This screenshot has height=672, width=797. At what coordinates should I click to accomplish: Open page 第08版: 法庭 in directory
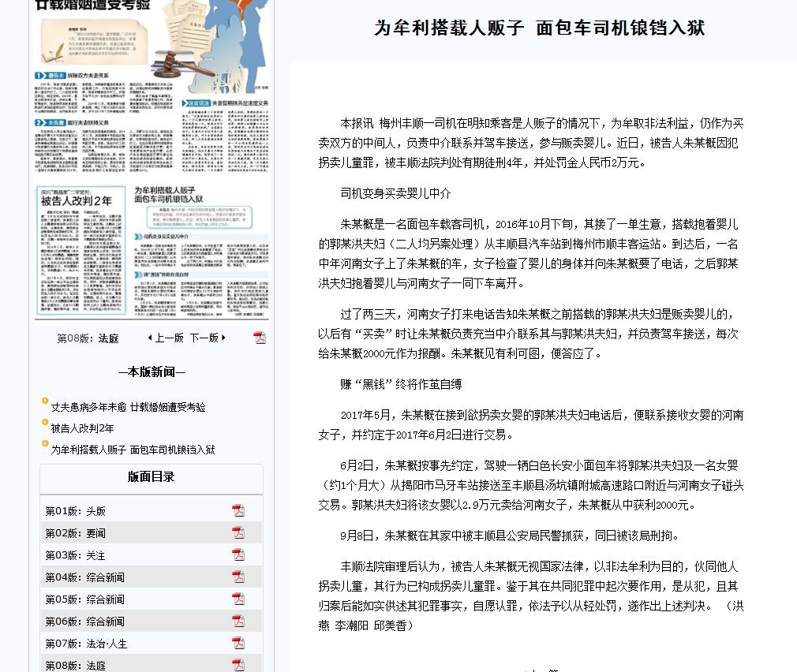tap(75, 666)
